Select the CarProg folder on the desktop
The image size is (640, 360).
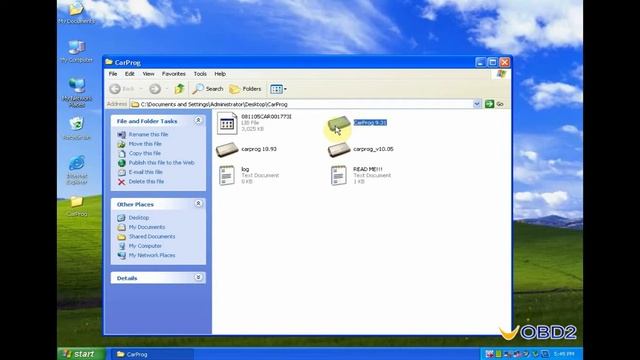click(x=76, y=206)
